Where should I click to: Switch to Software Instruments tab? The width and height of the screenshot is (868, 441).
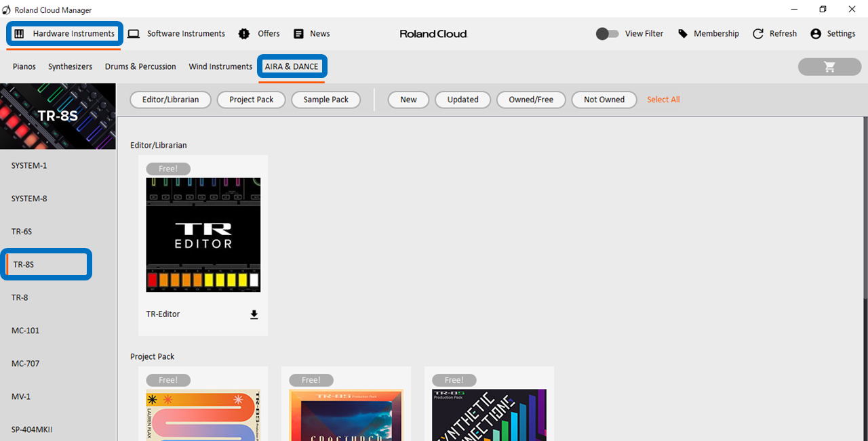pos(176,34)
